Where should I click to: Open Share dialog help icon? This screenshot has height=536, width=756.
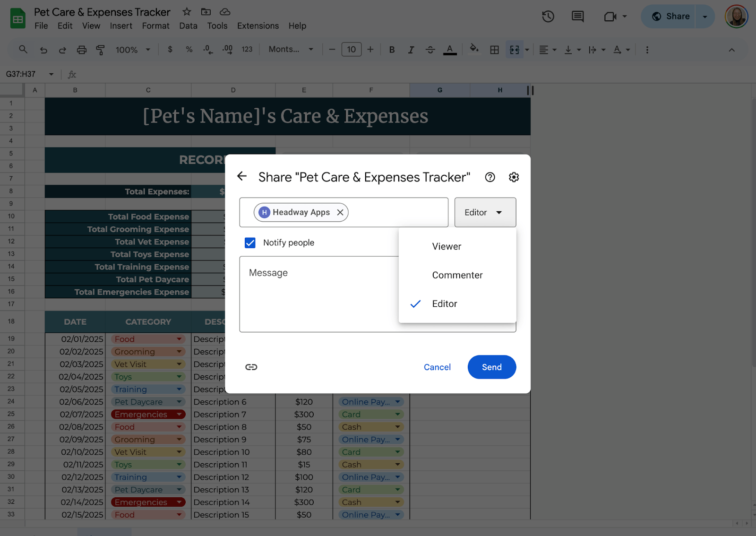coord(490,177)
